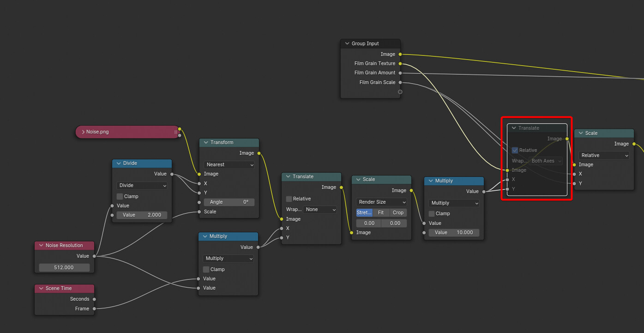Open the Wrap None dropdown in Translate
Screen dimensions: 644x333
[x=320, y=209]
